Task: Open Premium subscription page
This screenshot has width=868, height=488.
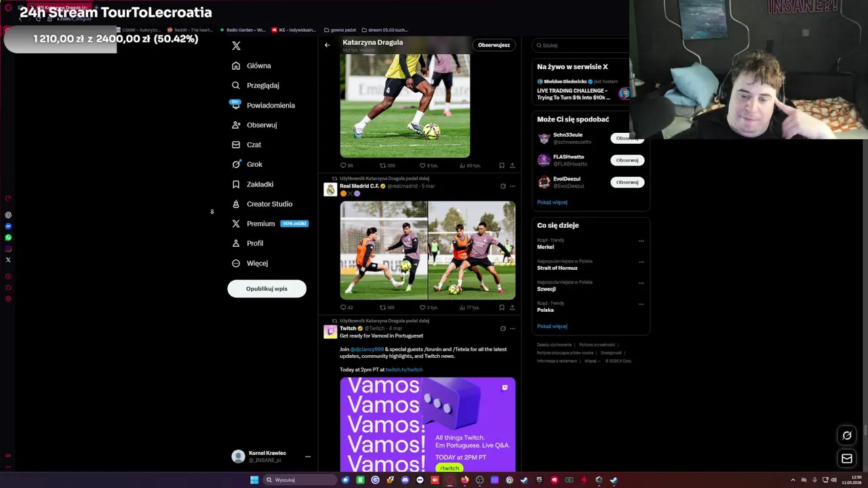Action: 269,224
